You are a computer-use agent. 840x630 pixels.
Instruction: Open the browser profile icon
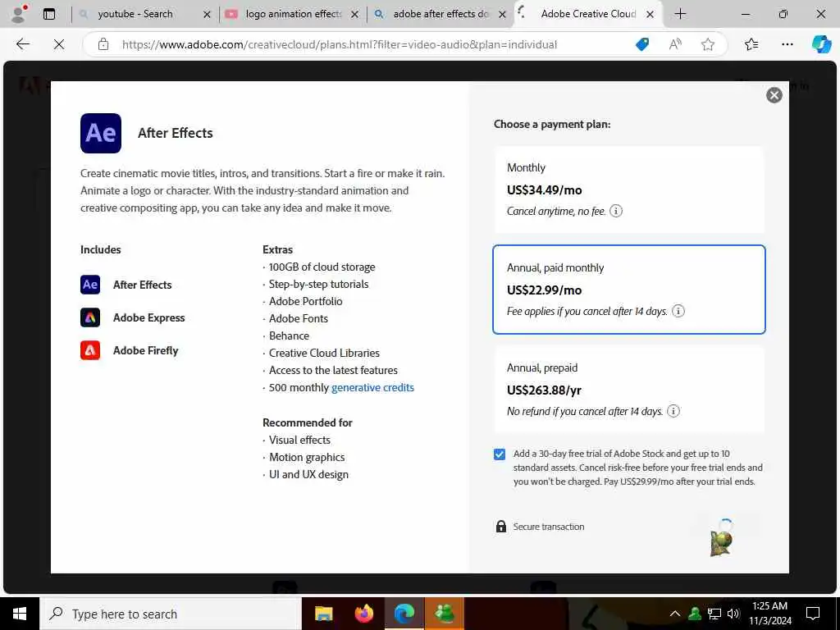(20, 14)
